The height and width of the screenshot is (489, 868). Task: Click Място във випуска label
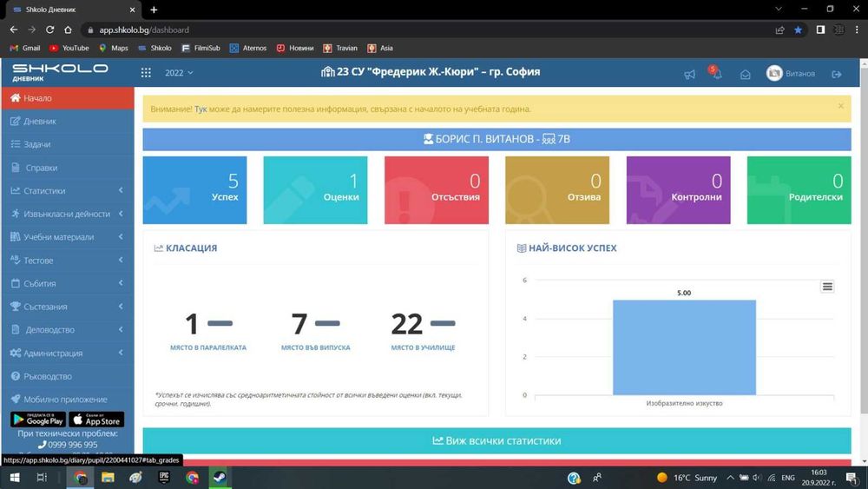click(316, 347)
